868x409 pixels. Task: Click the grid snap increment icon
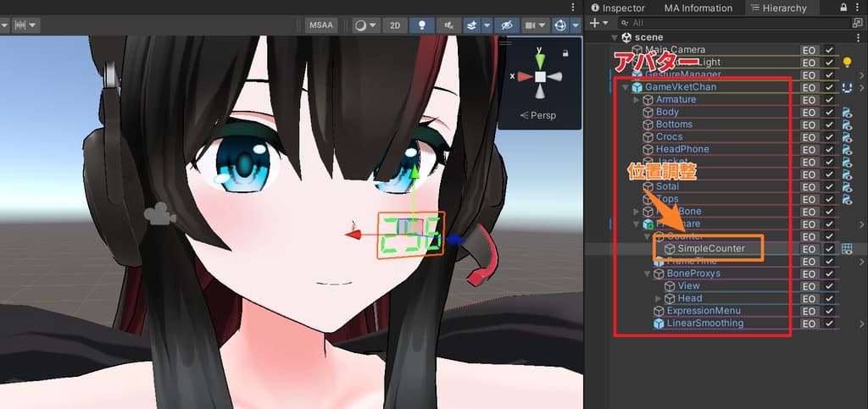tap(21, 25)
